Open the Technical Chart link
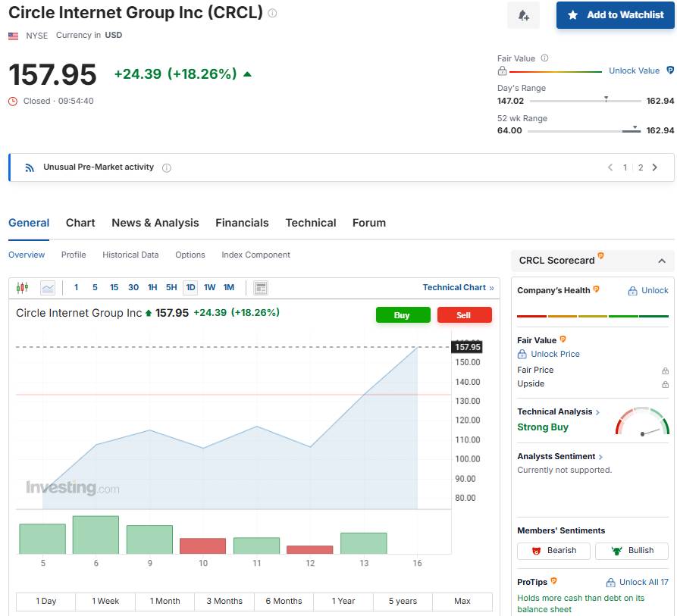Viewport: 677px width, 616px height. [458, 287]
